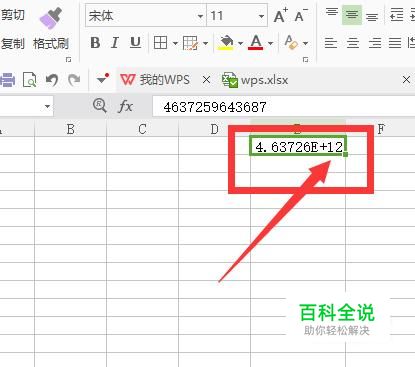Open clipboard group dialog launcher
Viewport: 415px width, 367px height.
pos(68,59)
